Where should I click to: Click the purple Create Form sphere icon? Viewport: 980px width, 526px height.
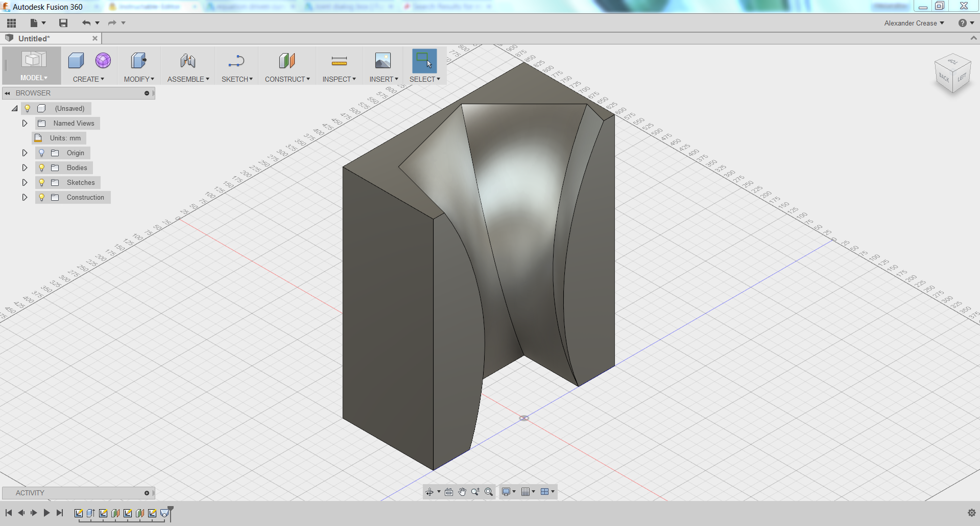point(103,61)
